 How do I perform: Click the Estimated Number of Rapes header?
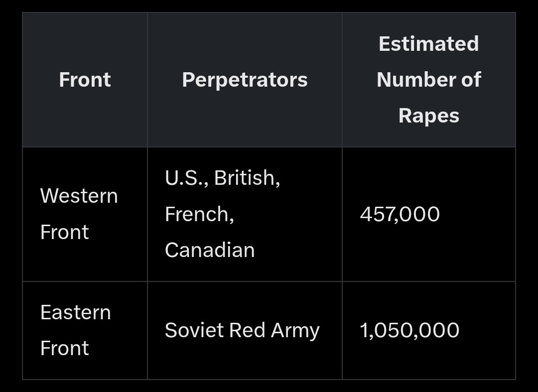click(x=429, y=80)
